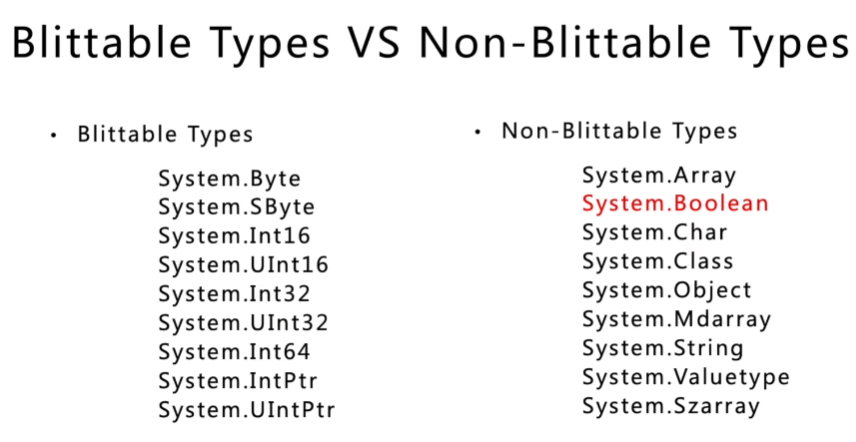Click on System.Object
Screen dimensions: 856x442
tap(666, 291)
